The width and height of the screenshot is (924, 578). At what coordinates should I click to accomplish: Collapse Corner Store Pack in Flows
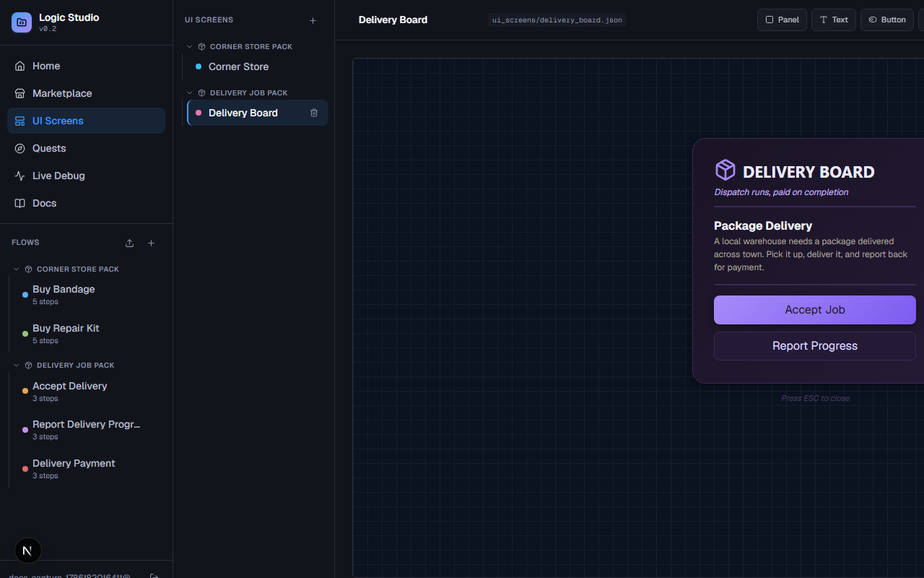pos(17,269)
